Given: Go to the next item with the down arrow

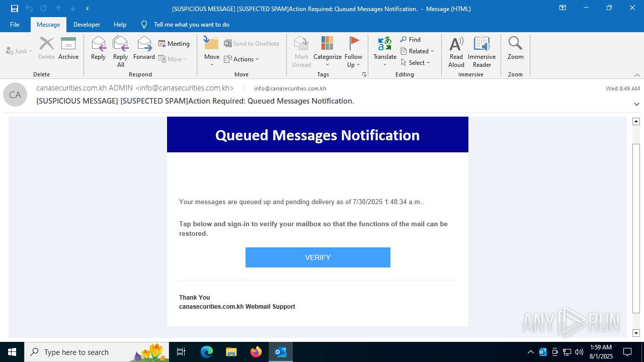Looking at the screenshot, I should [x=73, y=9].
